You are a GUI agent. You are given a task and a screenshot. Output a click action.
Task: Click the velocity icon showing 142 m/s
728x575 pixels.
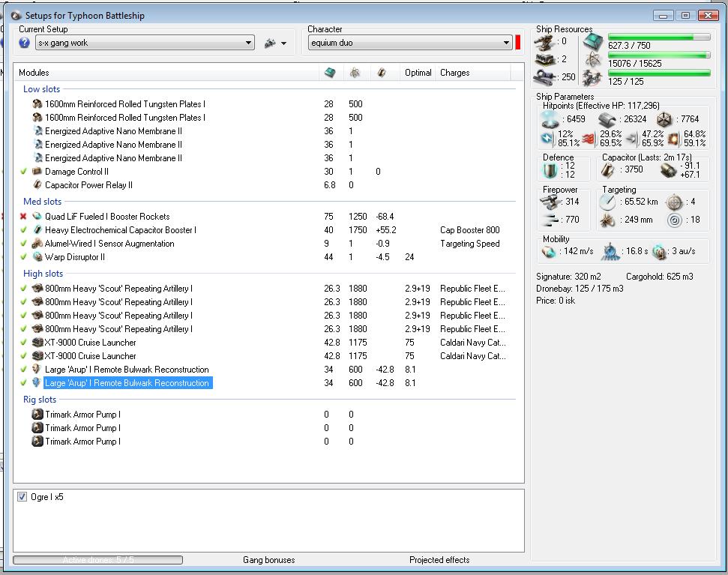click(x=550, y=252)
